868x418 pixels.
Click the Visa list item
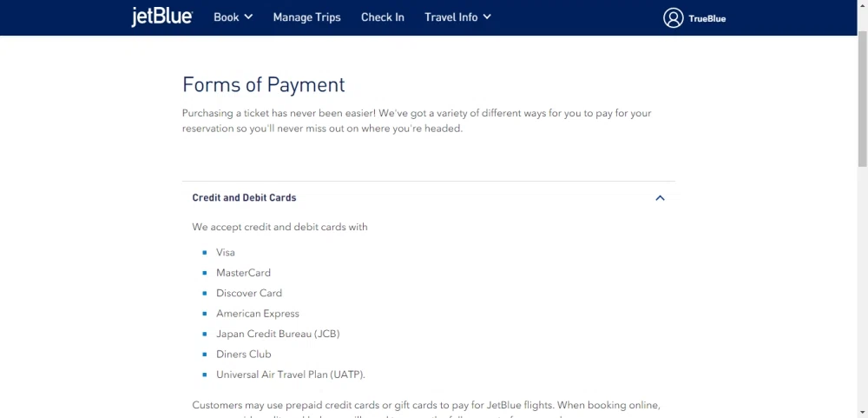tap(226, 252)
